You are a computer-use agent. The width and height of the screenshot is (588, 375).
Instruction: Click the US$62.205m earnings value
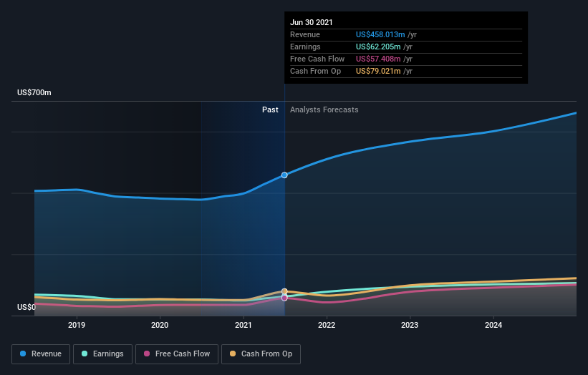tap(378, 47)
